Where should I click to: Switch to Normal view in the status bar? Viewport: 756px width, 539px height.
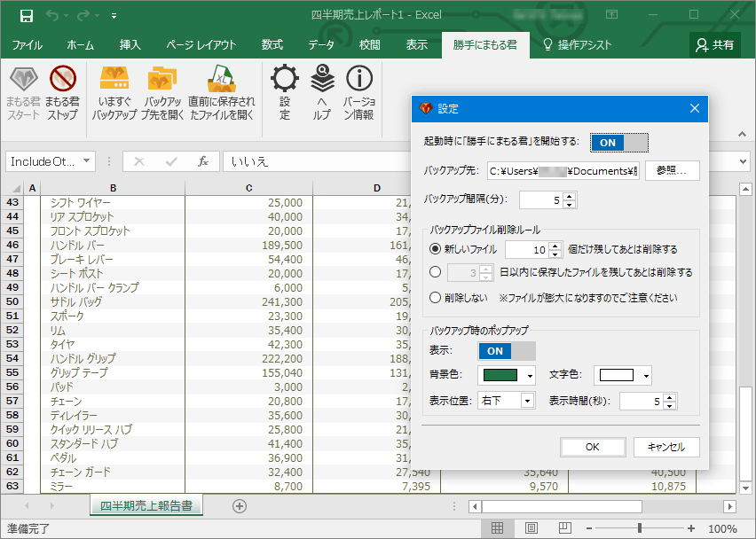click(x=497, y=528)
